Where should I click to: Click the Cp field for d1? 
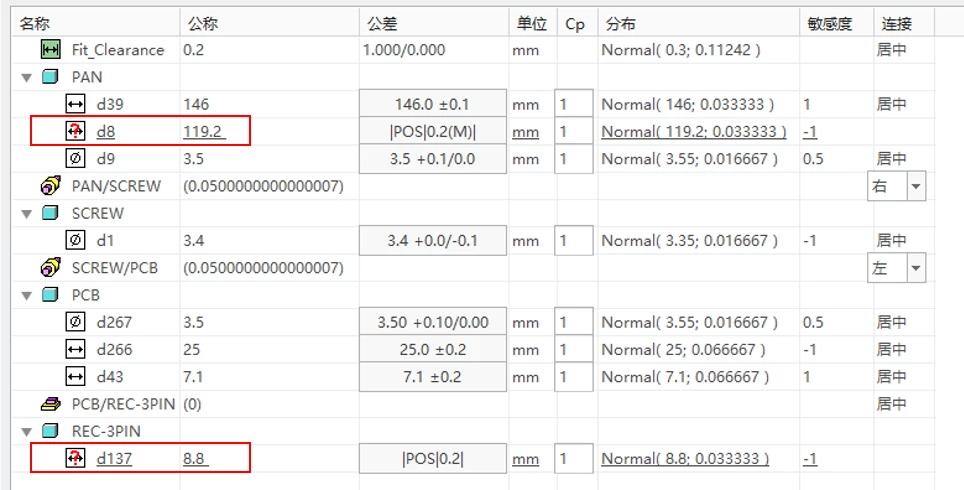(574, 240)
